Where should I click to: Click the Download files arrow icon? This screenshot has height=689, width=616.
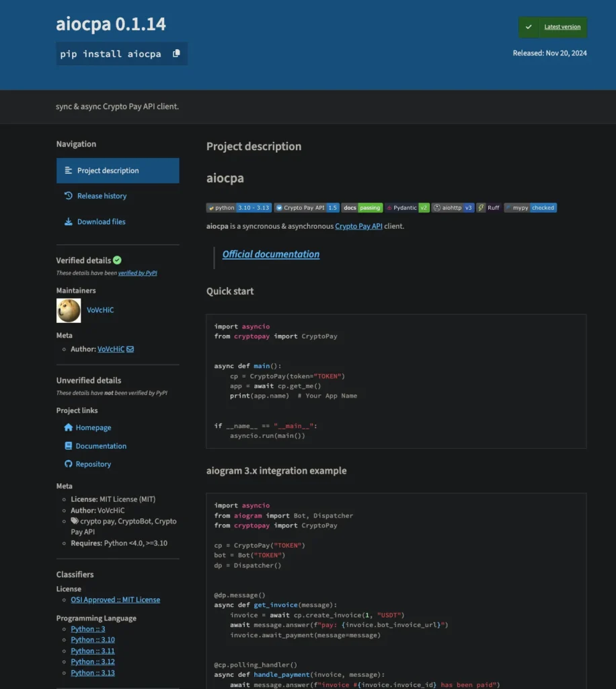68,221
